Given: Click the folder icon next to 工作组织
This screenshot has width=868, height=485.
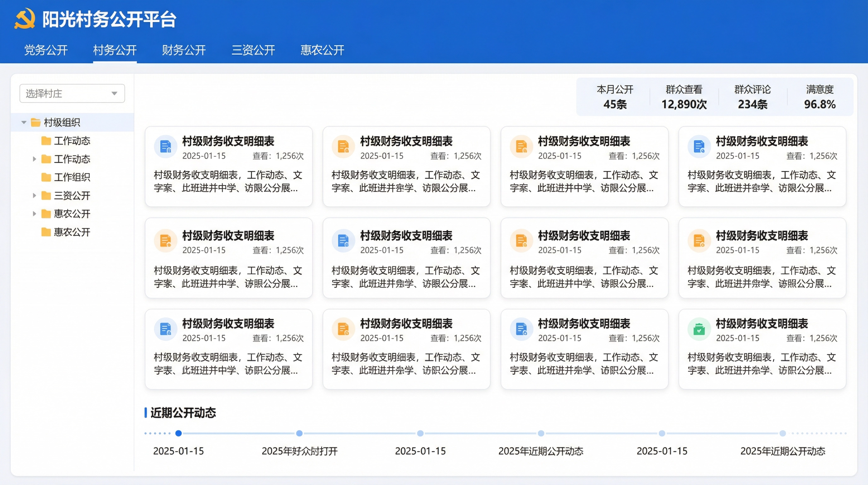Looking at the screenshot, I should pyautogui.click(x=46, y=177).
